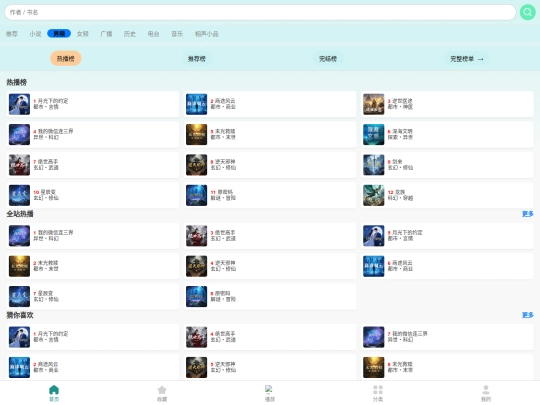Switch to the 相声小品 category tab
The height and width of the screenshot is (405, 540).
[x=207, y=34]
